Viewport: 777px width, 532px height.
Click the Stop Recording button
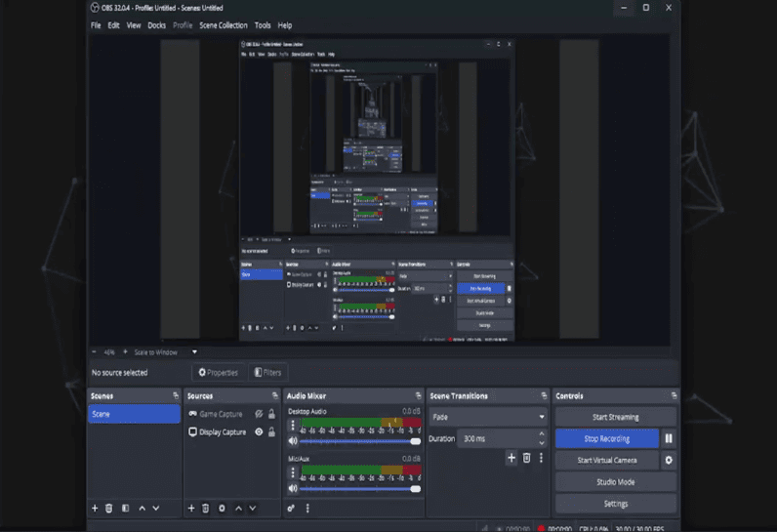pos(606,439)
